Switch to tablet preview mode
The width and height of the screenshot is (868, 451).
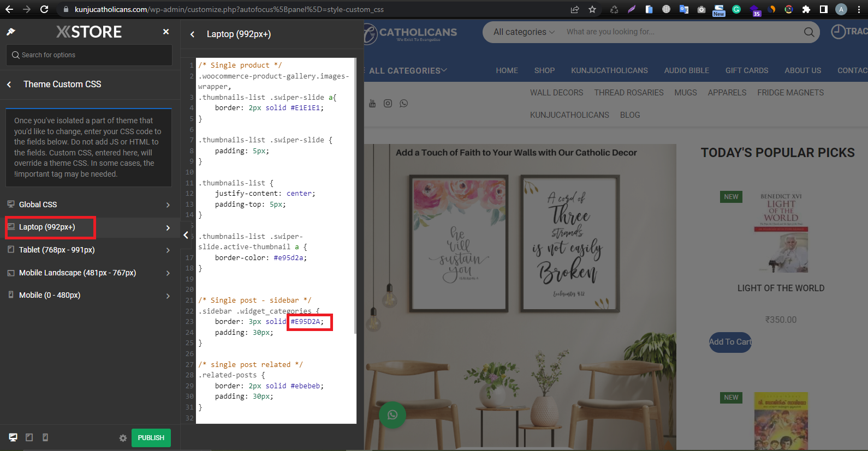(29, 437)
